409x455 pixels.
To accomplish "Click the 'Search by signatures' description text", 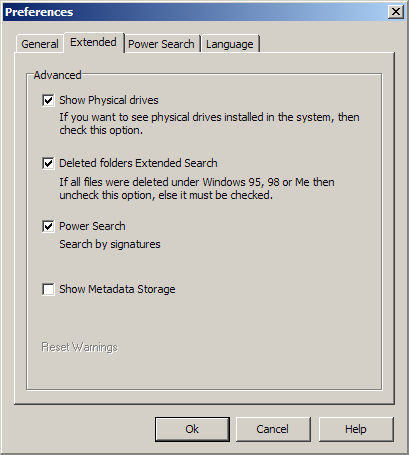I will coord(110,244).
